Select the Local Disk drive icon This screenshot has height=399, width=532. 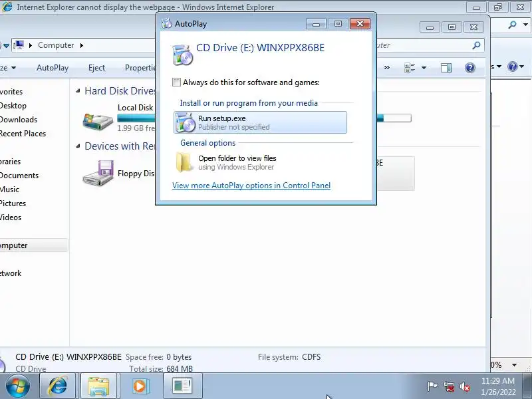pyautogui.click(x=98, y=122)
